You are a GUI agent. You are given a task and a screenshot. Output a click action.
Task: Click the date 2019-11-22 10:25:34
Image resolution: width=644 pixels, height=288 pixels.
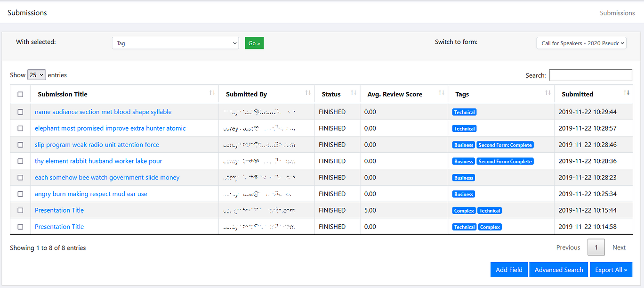(x=588, y=194)
